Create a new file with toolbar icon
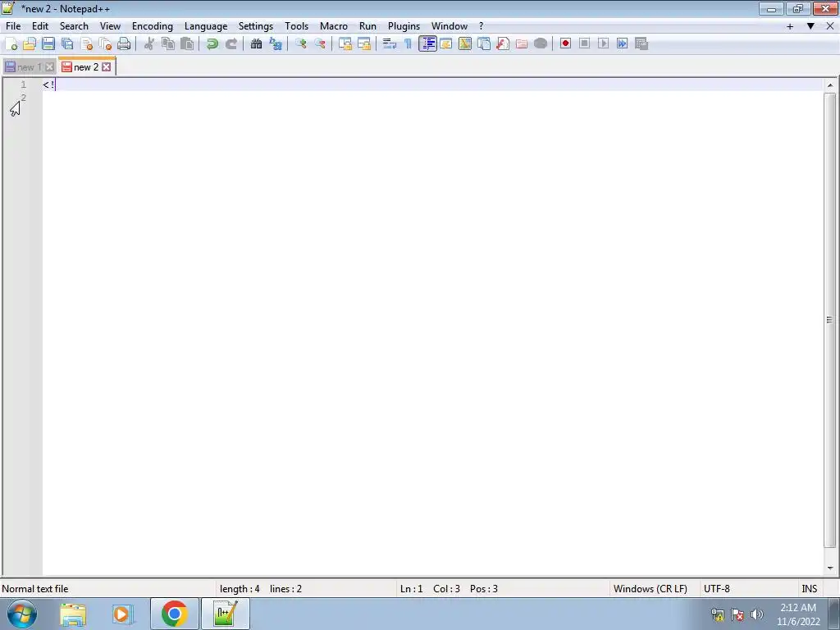The height and width of the screenshot is (630, 840). point(11,44)
